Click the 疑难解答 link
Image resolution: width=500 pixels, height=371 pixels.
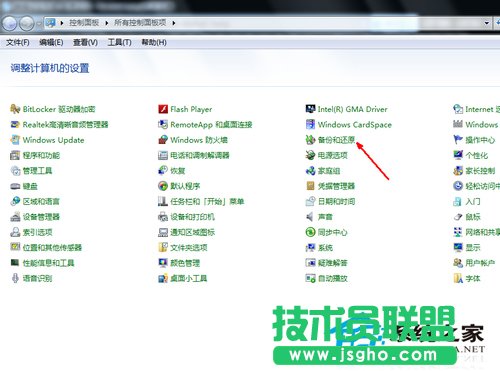point(333,263)
